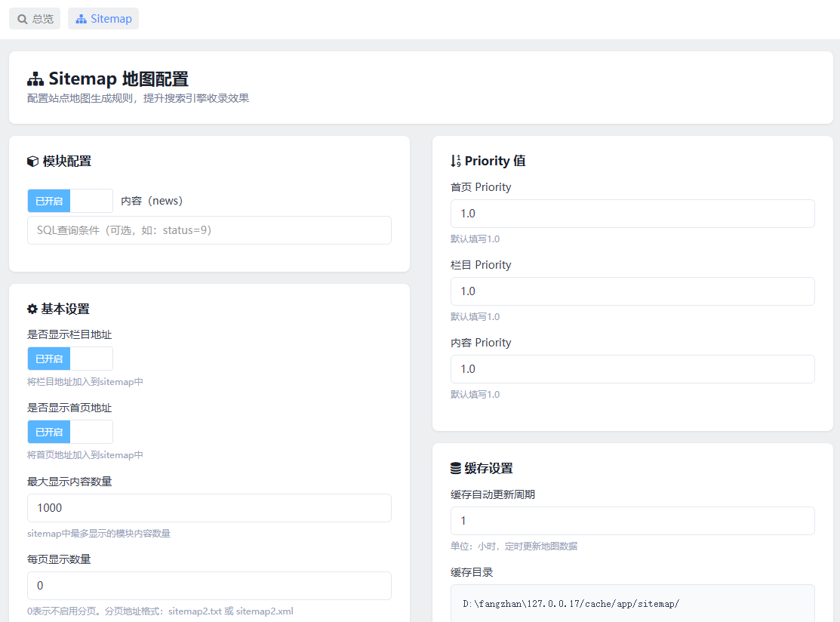Viewport: 840px width, 622px height.
Task: Switch to the Sitemap tab
Action: tap(103, 19)
